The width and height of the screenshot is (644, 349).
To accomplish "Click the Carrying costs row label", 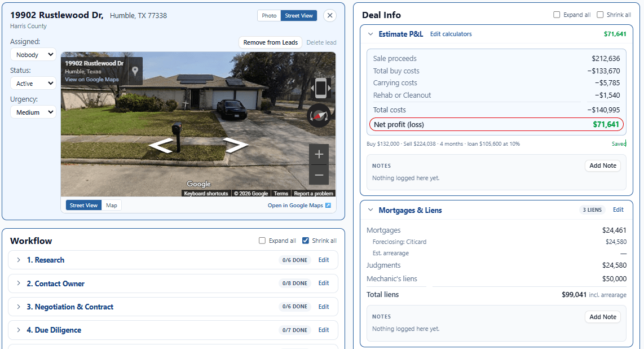I will [x=395, y=82].
